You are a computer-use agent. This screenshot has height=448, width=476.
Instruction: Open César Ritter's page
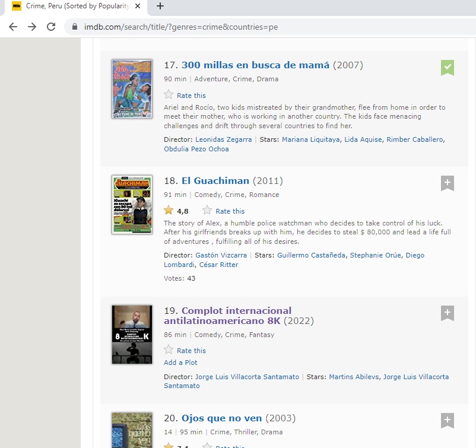218,265
